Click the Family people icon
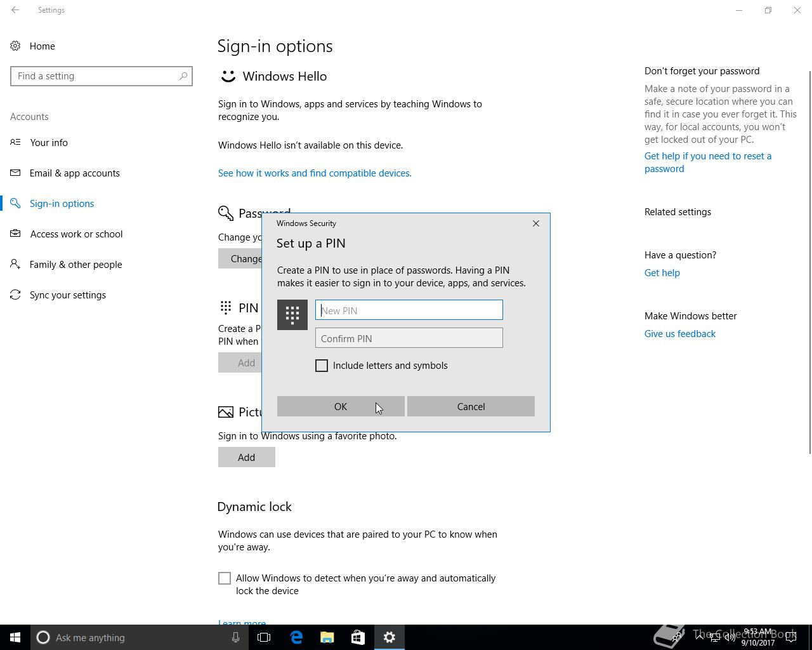 coord(15,264)
